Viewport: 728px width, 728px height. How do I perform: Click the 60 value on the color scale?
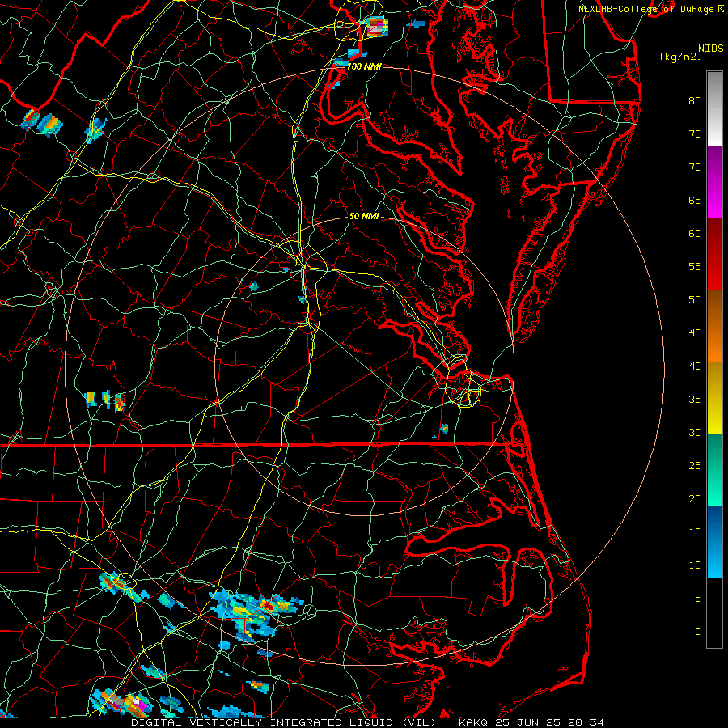[x=695, y=234]
